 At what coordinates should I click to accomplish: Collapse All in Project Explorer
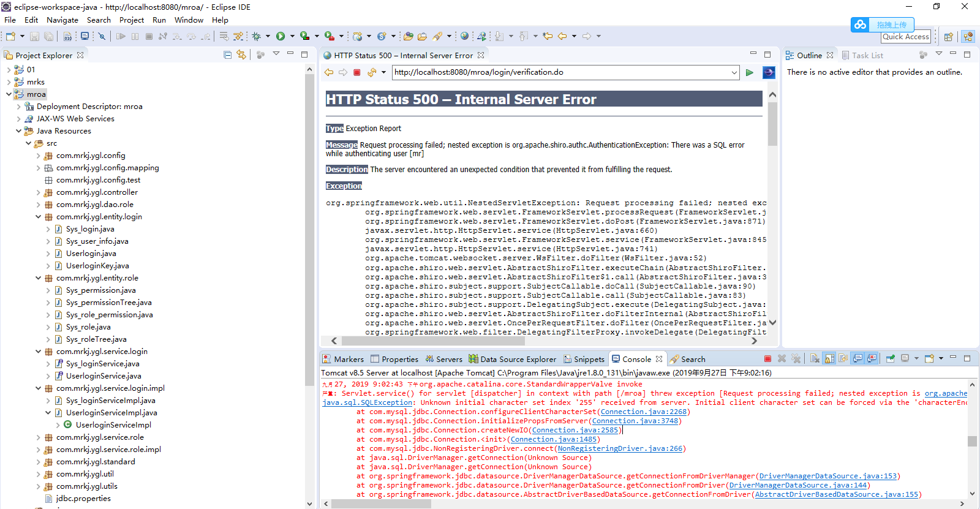pyautogui.click(x=227, y=55)
